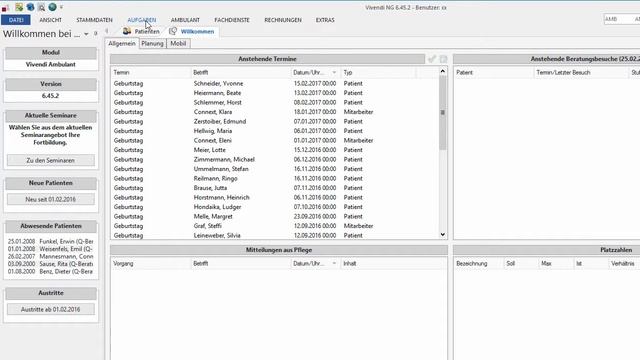Click the AMB search field at top right

[x=622, y=19]
